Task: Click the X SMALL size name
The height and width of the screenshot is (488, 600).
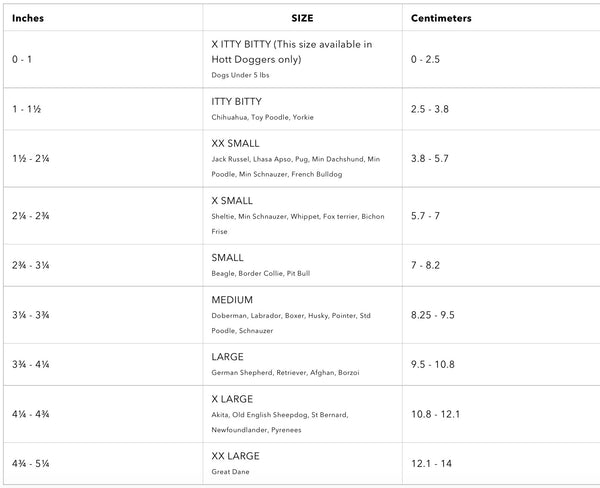Action: 232,201
